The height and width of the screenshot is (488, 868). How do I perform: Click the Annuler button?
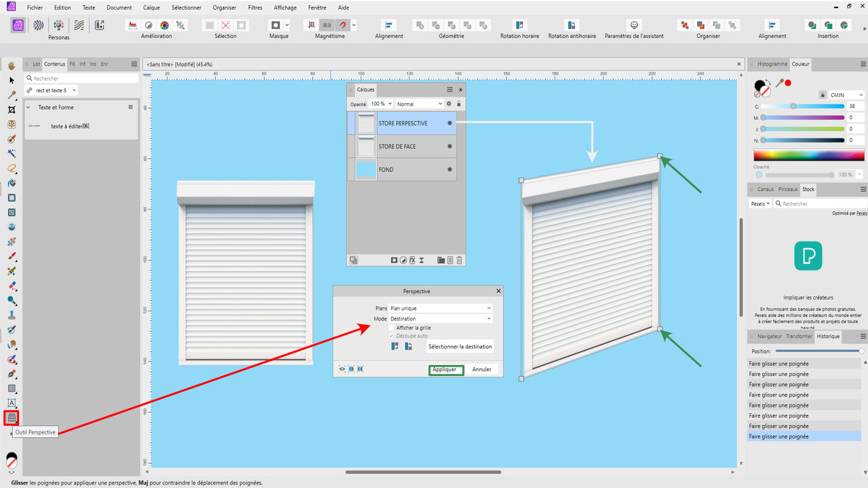tap(481, 369)
